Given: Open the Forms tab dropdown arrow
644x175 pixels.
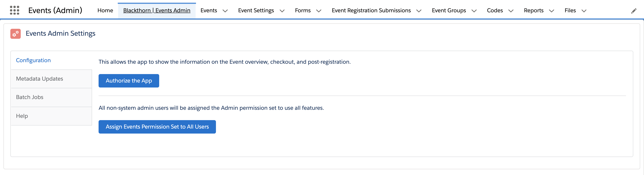Looking at the screenshot, I should point(319,11).
